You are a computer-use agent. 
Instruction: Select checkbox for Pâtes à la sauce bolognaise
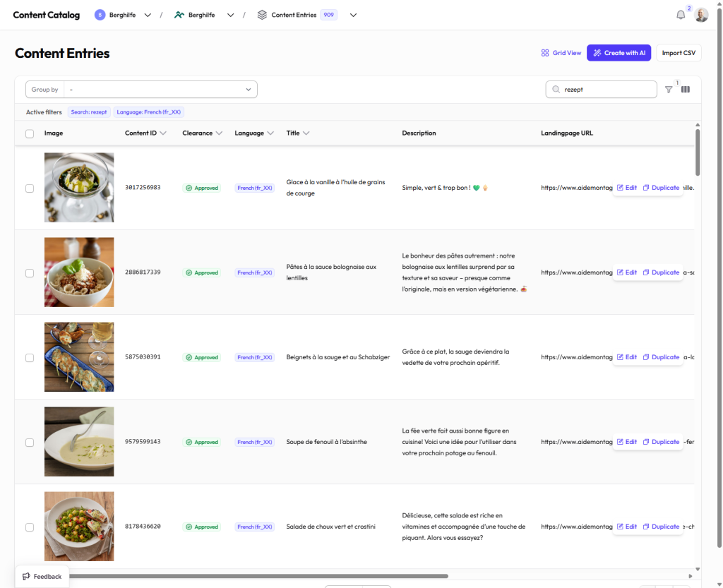coord(30,273)
